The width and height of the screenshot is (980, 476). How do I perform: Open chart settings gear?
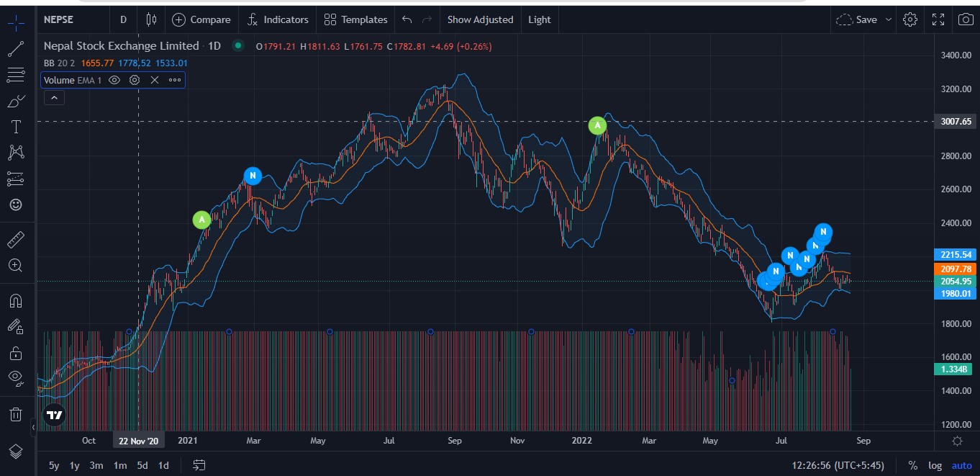tap(910, 19)
